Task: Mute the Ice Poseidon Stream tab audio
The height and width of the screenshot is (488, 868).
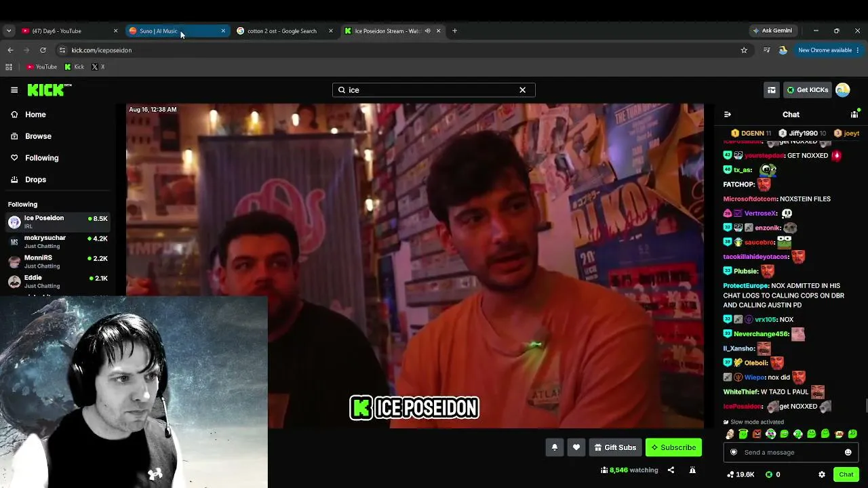Action: pos(427,30)
